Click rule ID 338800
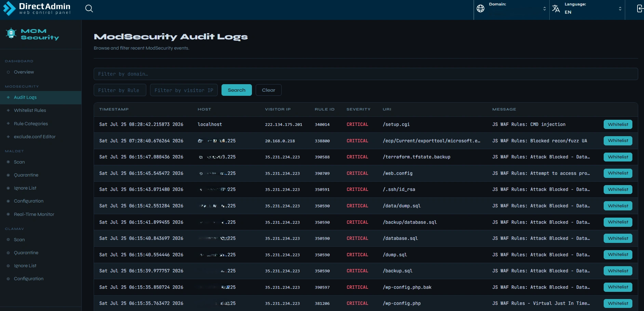This screenshot has height=311, width=644. tap(322, 141)
